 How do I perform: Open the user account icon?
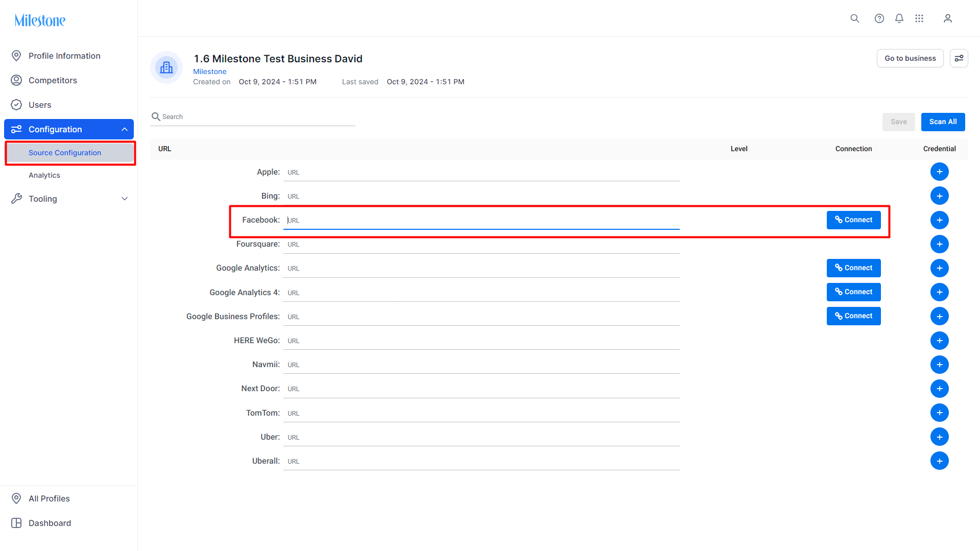947,18
